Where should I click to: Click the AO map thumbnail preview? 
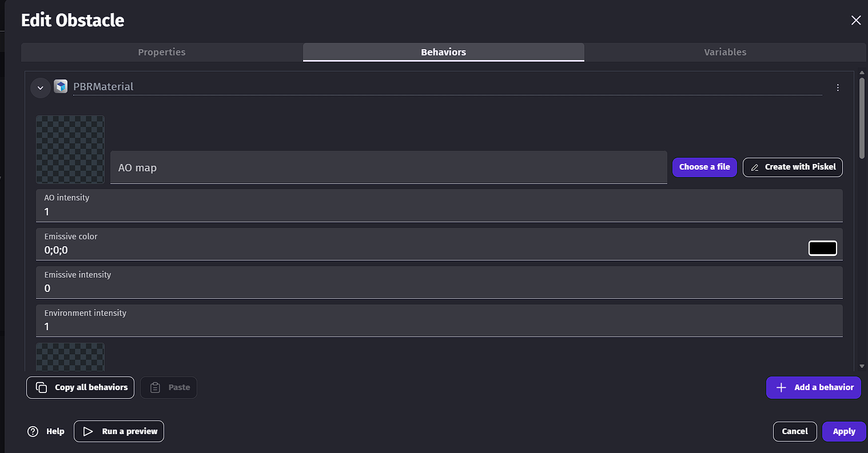tap(70, 150)
